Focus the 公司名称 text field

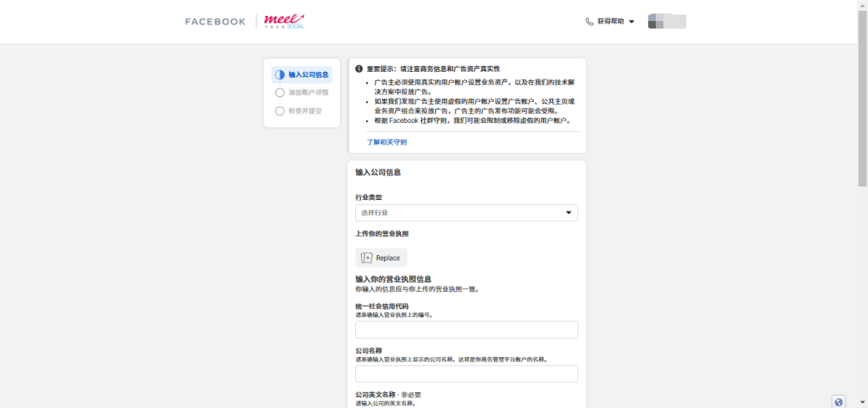point(466,374)
